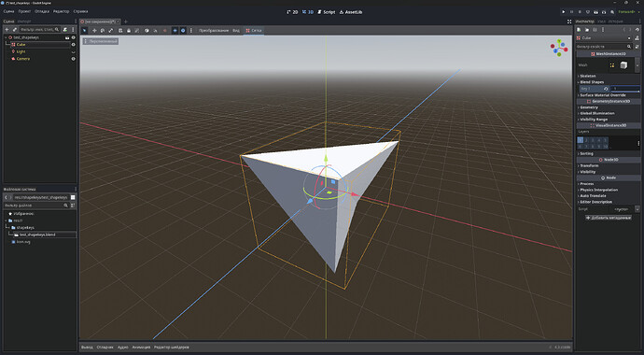
Task: Toggle Sun preview in viewport toolbar
Action: pyautogui.click(x=175, y=31)
